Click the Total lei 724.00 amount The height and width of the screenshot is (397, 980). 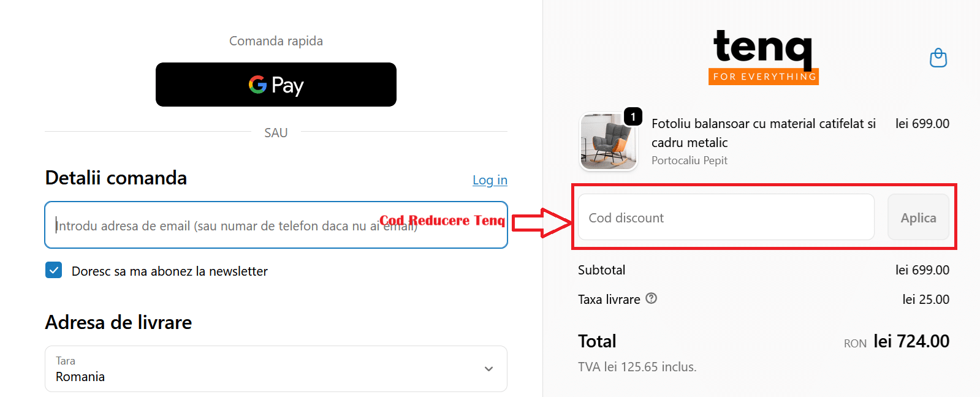911,341
